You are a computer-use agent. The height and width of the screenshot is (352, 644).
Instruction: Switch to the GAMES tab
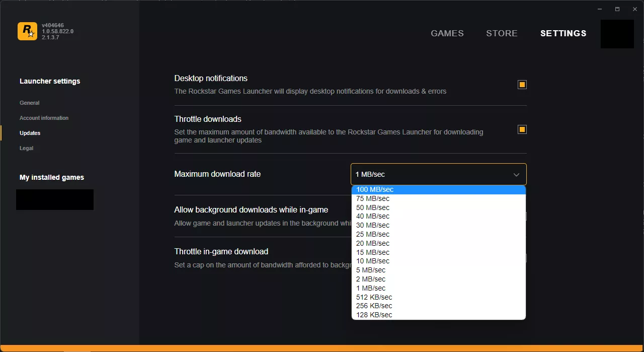(x=447, y=33)
